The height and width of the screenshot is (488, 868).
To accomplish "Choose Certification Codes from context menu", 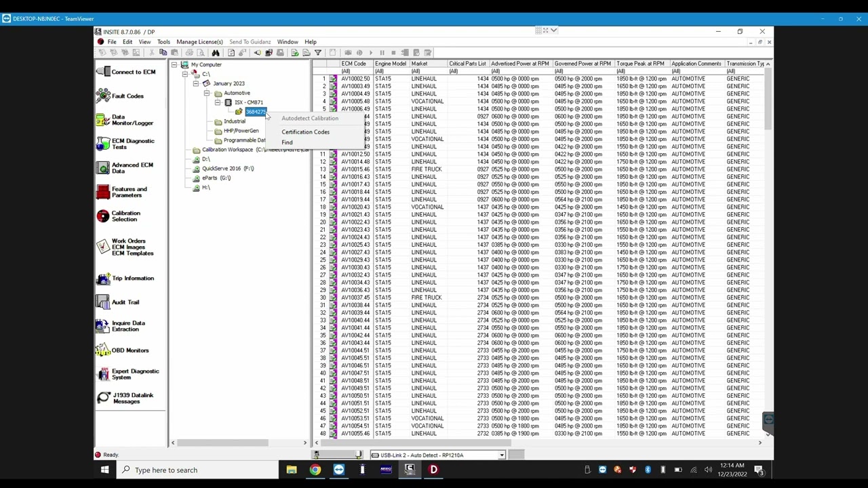I will click(x=306, y=132).
